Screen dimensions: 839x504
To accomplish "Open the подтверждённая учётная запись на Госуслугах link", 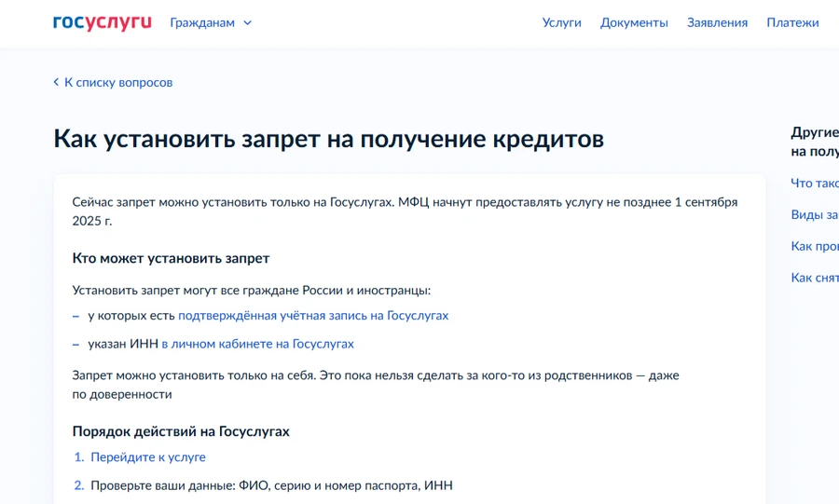I will click(313, 316).
